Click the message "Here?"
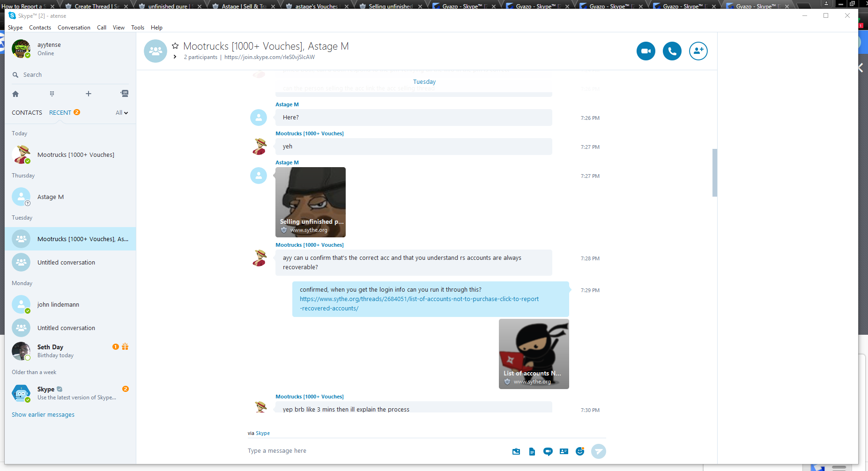Image resolution: width=868 pixels, height=471 pixels. (414, 118)
